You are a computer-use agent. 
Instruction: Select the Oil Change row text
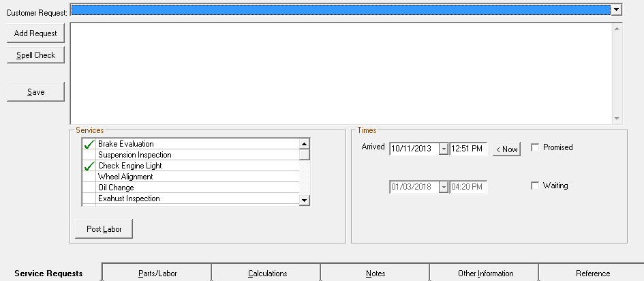pos(116,188)
